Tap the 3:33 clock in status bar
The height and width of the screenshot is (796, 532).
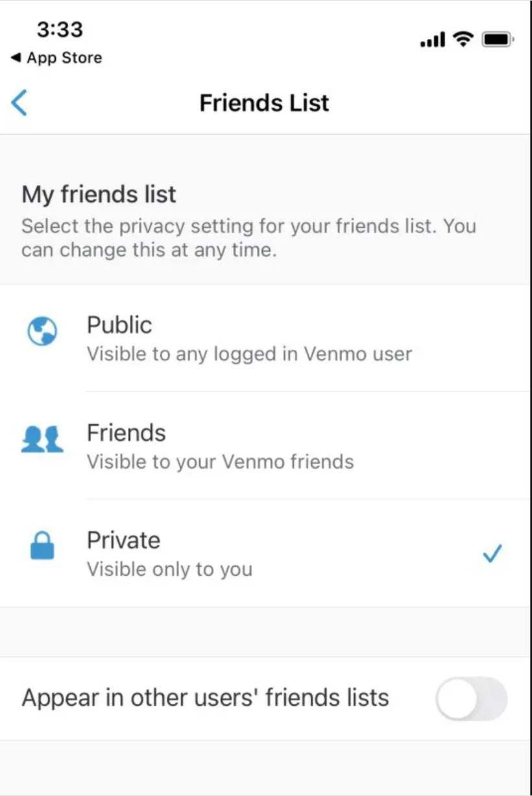[60, 29]
